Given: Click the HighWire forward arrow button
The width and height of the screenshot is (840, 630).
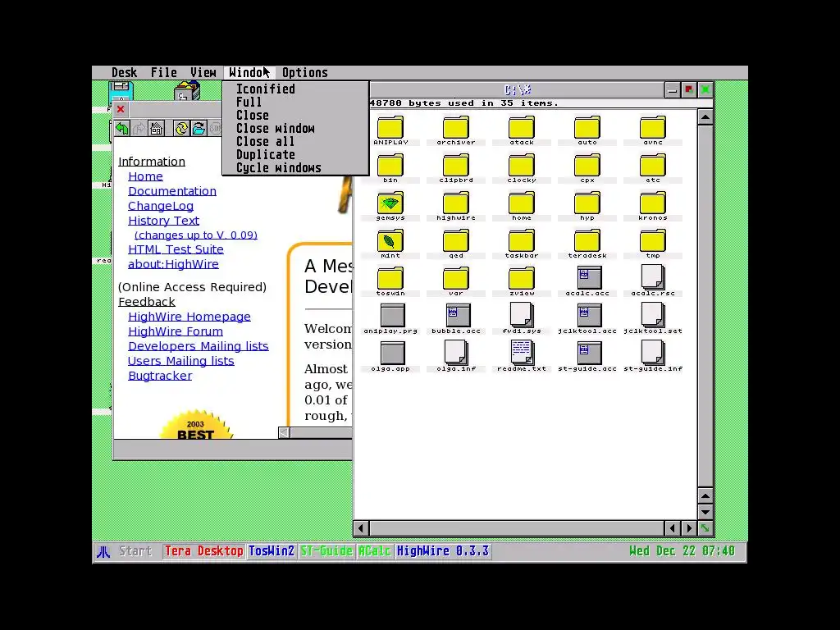Looking at the screenshot, I should 139,129.
